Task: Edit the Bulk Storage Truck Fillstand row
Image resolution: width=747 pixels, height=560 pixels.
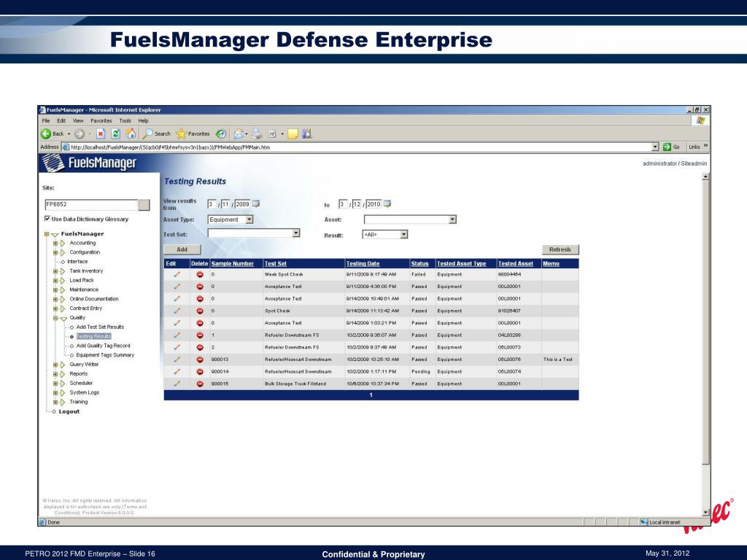Action: (x=177, y=384)
